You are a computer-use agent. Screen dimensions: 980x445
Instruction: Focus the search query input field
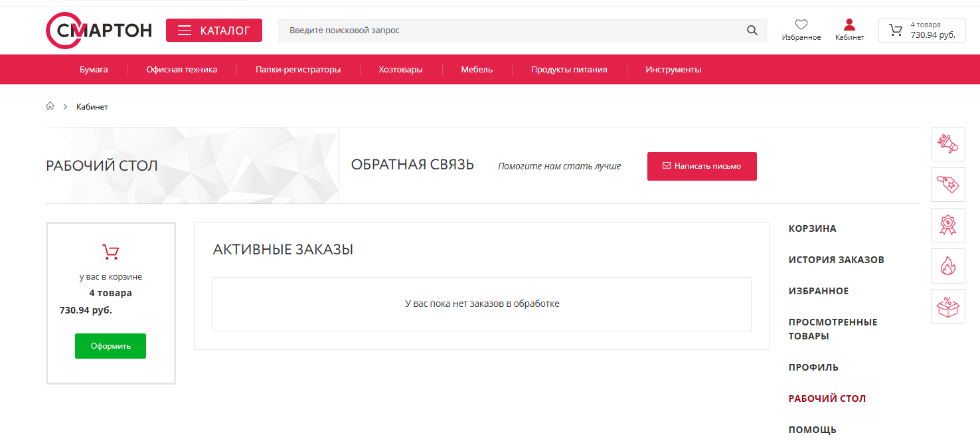[511, 31]
